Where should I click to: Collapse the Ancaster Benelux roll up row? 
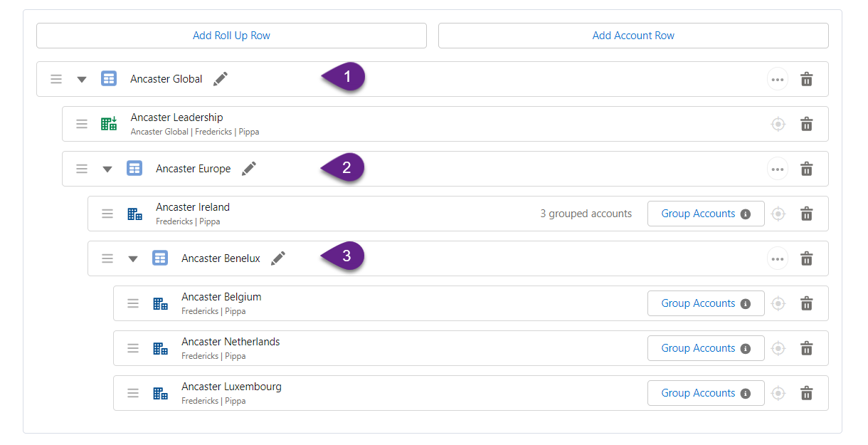pyautogui.click(x=133, y=258)
